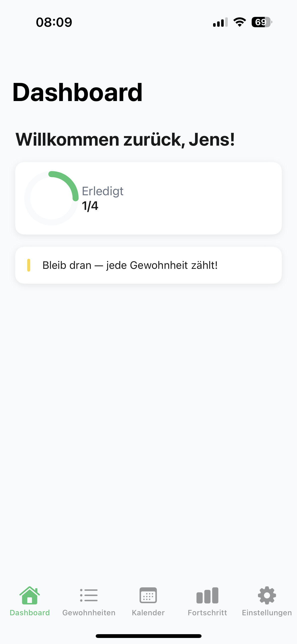
Task: Select the Fortschritt bar chart icon
Action: click(x=207, y=595)
